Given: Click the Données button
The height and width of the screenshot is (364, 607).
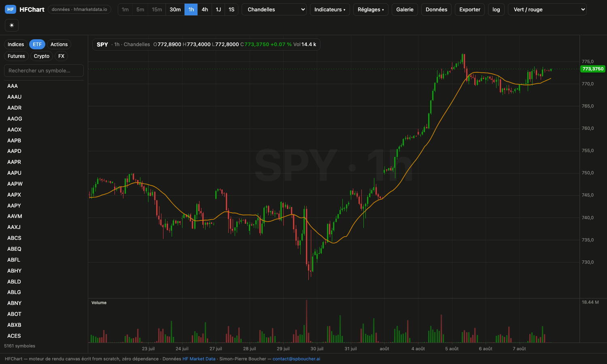Looking at the screenshot, I should click(x=436, y=9).
